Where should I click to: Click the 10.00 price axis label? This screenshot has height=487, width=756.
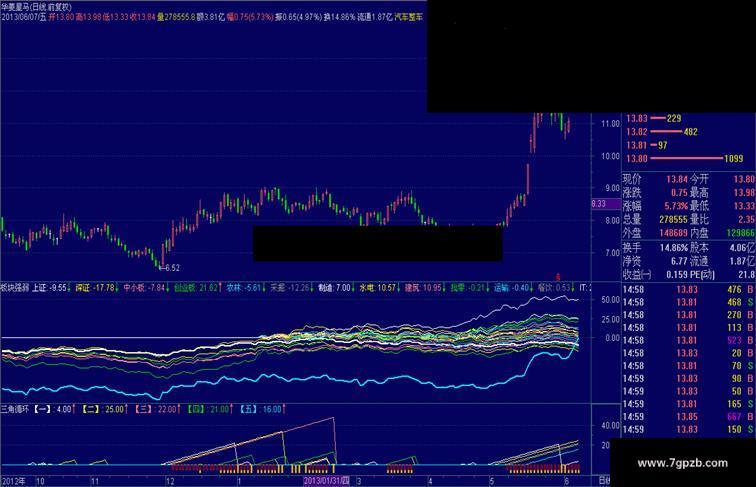pos(610,156)
